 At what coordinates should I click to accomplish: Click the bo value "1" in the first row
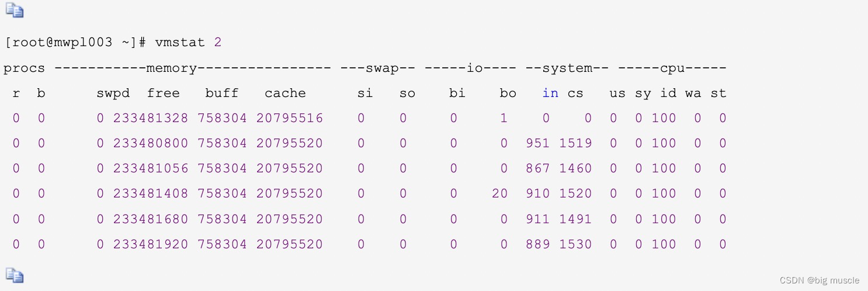504,119
